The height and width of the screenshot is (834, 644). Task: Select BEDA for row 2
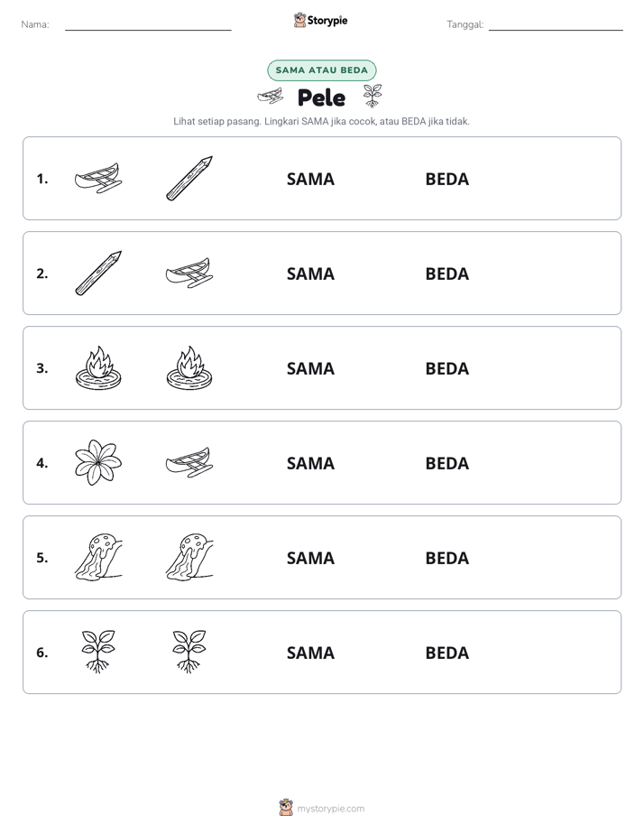point(446,273)
